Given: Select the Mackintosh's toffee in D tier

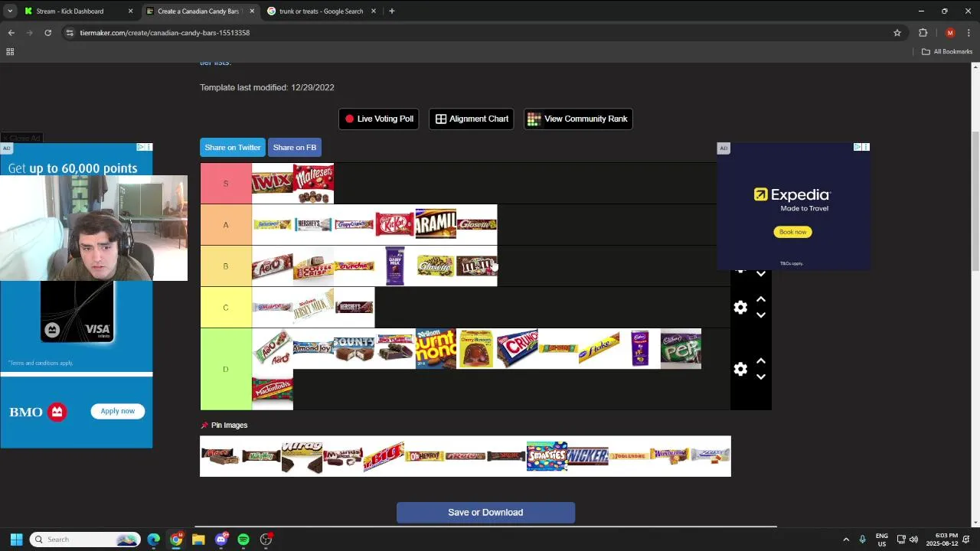Looking at the screenshot, I should (273, 390).
